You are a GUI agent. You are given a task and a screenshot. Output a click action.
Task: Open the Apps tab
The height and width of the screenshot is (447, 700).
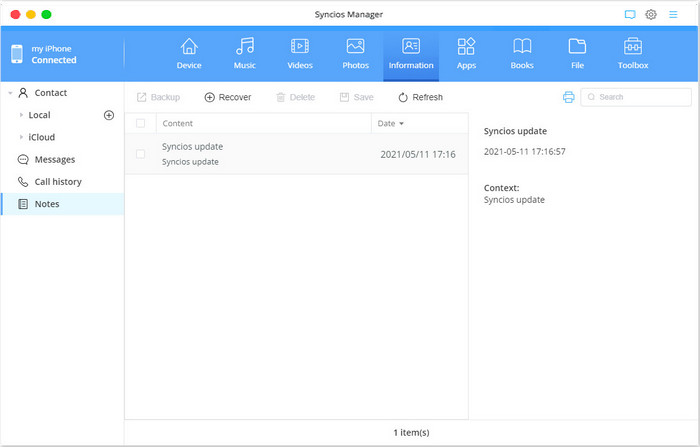pyautogui.click(x=466, y=54)
